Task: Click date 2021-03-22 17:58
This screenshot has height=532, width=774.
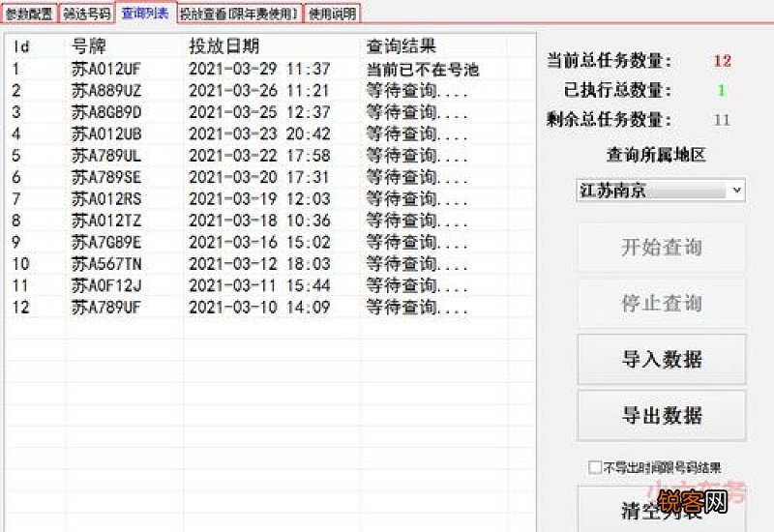Action: (x=259, y=156)
